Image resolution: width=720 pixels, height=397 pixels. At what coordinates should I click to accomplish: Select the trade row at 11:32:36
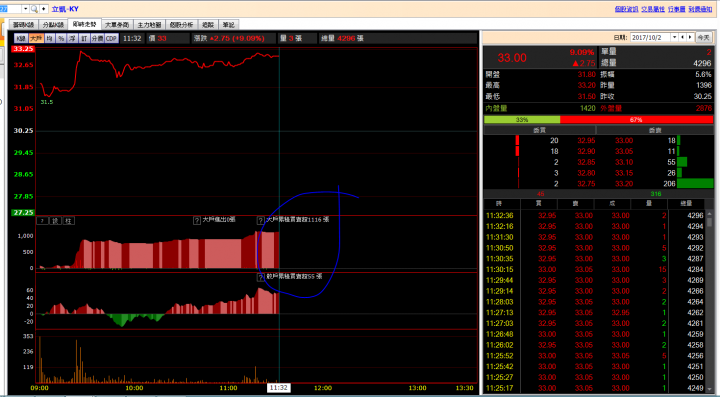click(x=595, y=215)
